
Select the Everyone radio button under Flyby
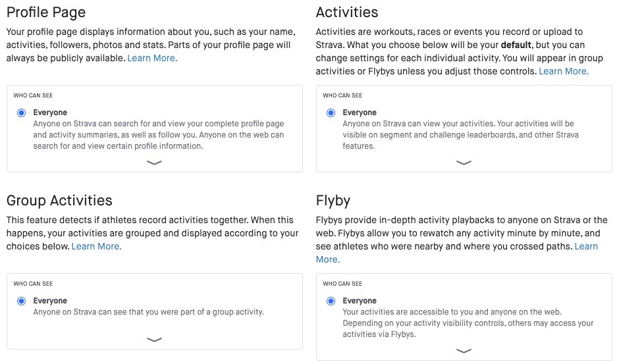pyautogui.click(x=331, y=301)
